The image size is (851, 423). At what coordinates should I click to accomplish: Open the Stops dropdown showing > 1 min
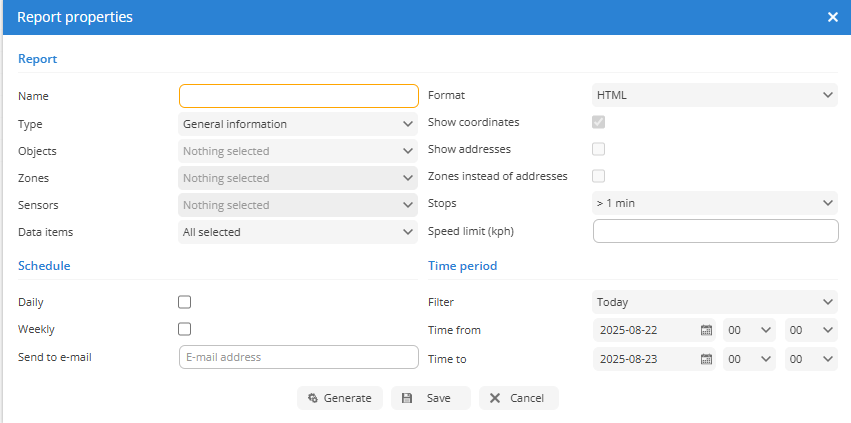coord(715,203)
